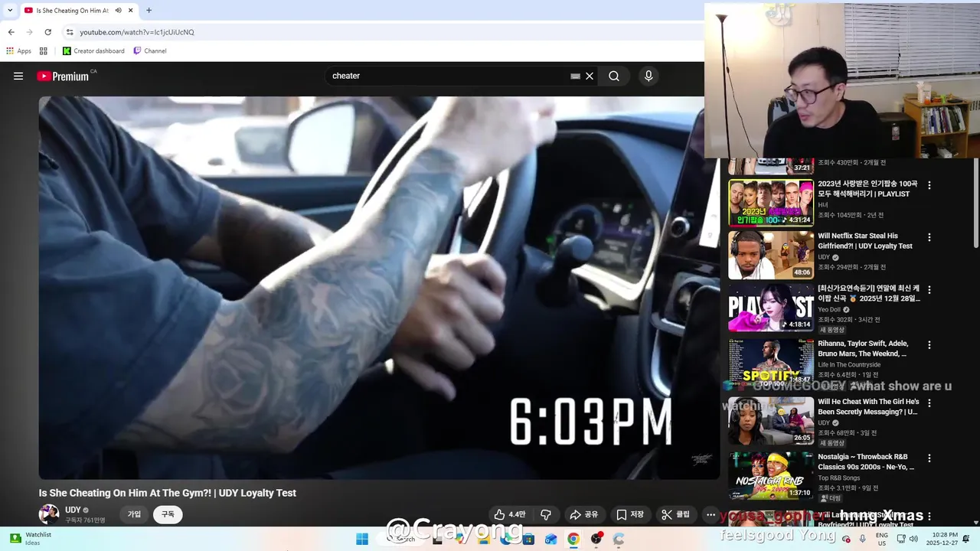Click the tab groups grid icon
Screen dimensions: 980x551
44,51
